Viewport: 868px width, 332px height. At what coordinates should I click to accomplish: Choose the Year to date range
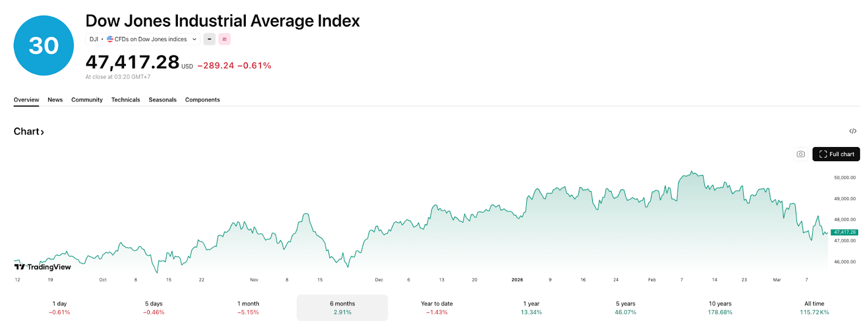437,308
